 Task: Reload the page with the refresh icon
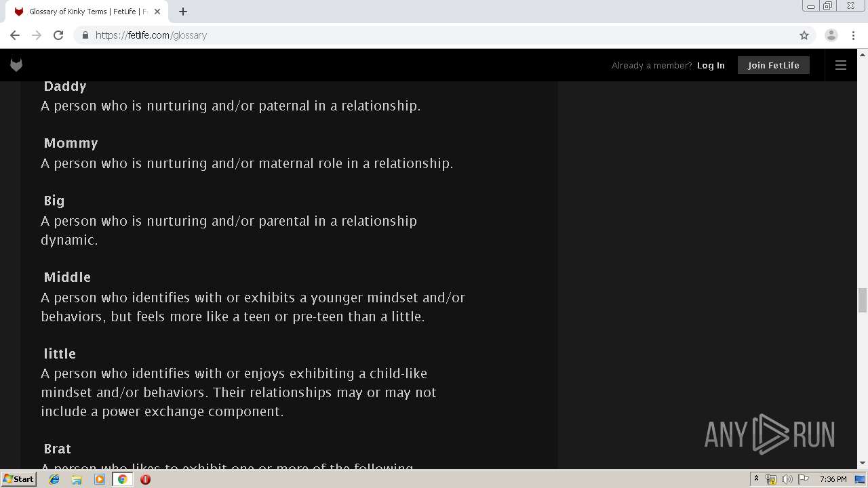point(58,35)
